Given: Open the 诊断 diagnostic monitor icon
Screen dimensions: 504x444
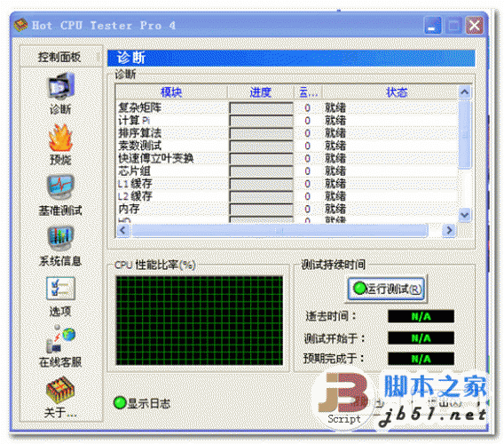Looking at the screenshot, I should coord(60,86).
